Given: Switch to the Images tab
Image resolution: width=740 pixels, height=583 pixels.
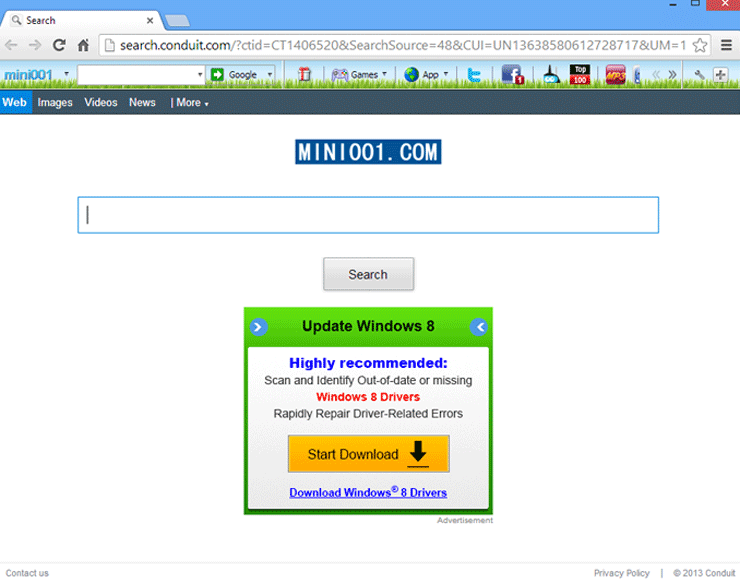Looking at the screenshot, I should pos(55,103).
